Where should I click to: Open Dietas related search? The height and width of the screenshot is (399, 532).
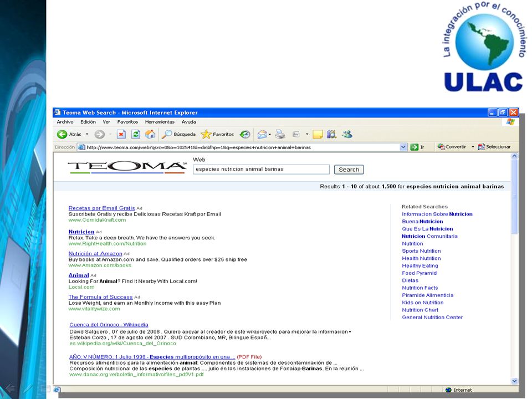coord(410,280)
